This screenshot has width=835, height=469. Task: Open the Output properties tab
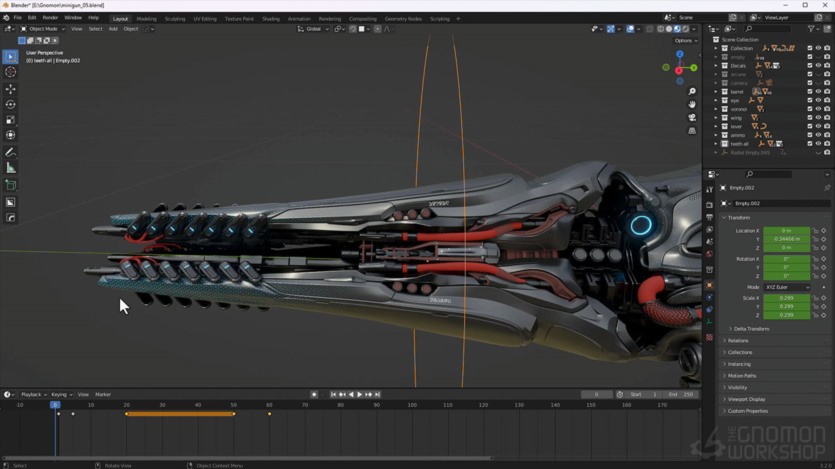tap(709, 217)
